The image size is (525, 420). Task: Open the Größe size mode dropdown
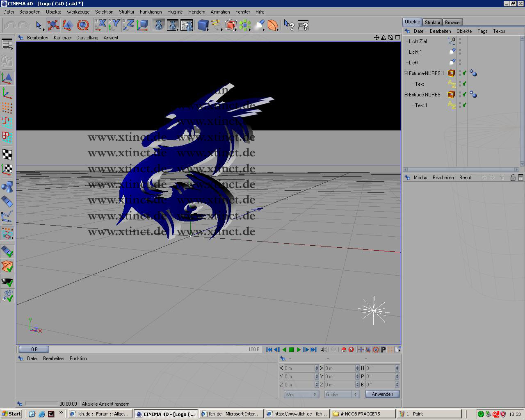click(x=342, y=394)
